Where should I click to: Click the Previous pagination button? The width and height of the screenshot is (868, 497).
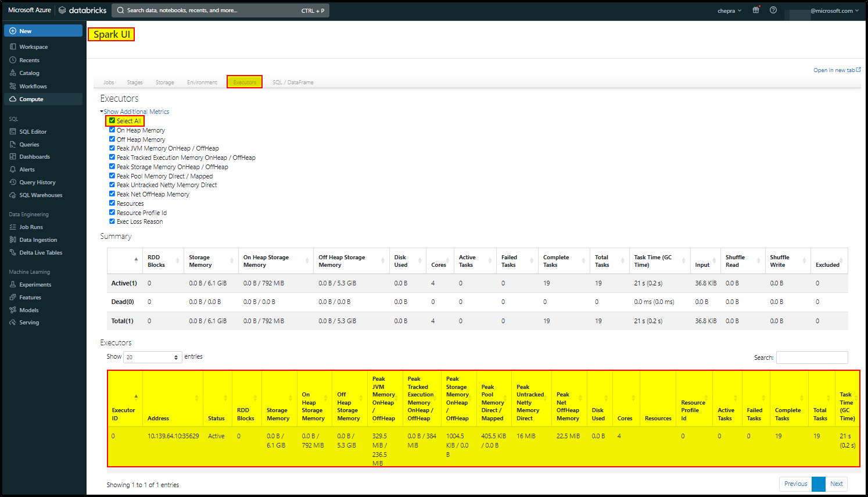pos(795,484)
